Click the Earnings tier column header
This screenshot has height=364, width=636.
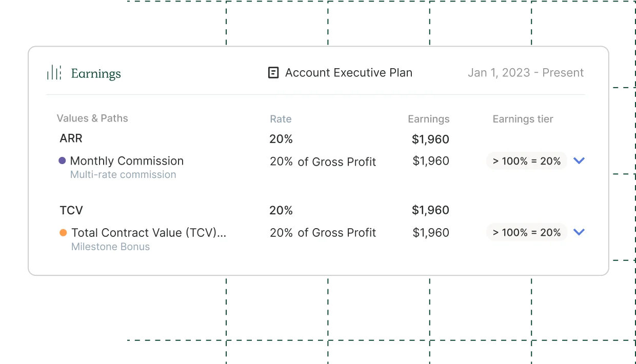(523, 119)
